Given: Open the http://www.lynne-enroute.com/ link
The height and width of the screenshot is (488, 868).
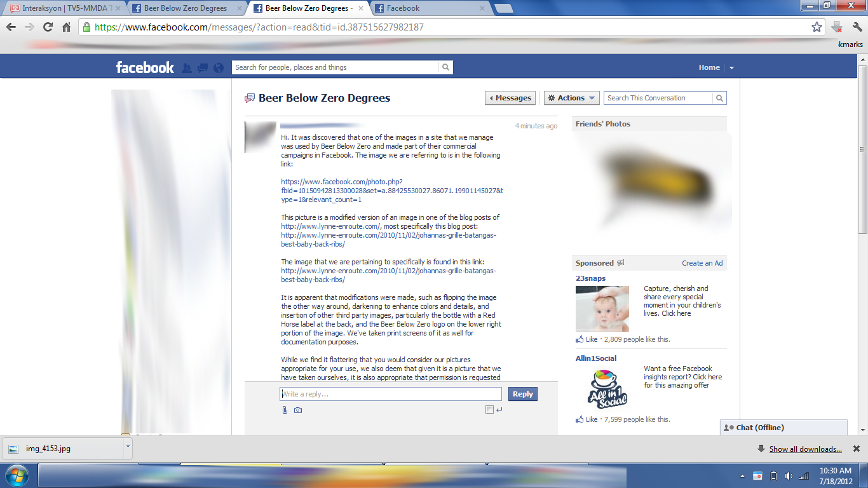Looking at the screenshot, I should 330,226.
